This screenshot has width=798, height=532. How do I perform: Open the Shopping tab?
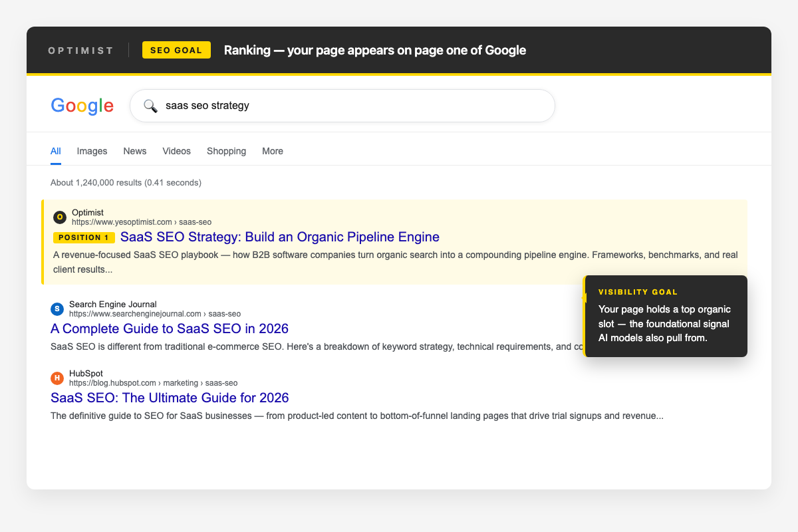(x=226, y=151)
